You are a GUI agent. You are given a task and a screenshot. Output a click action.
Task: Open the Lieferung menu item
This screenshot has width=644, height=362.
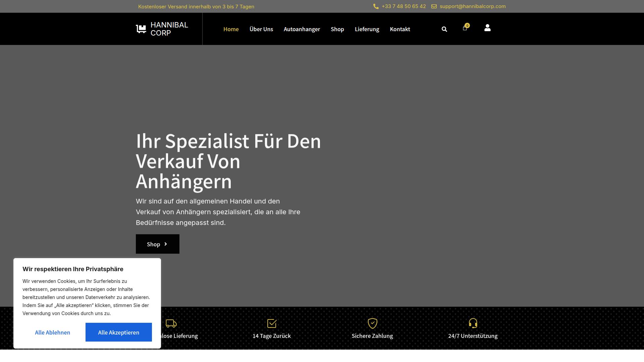click(367, 29)
